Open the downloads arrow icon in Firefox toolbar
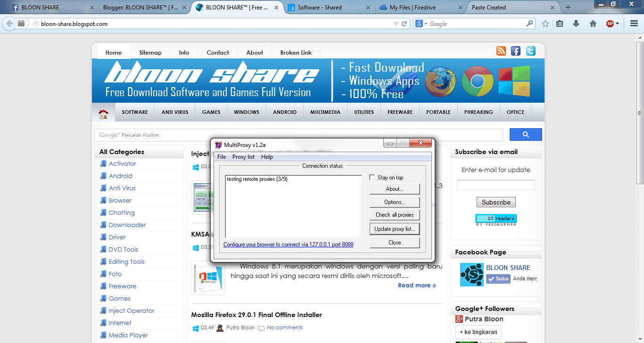644x343 pixels. click(x=576, y=24)
